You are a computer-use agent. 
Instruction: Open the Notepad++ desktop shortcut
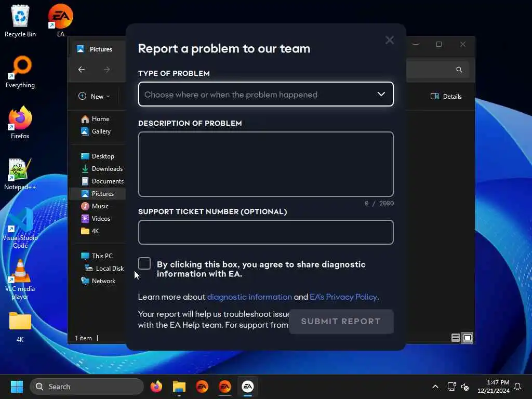[x=20, y=174]
